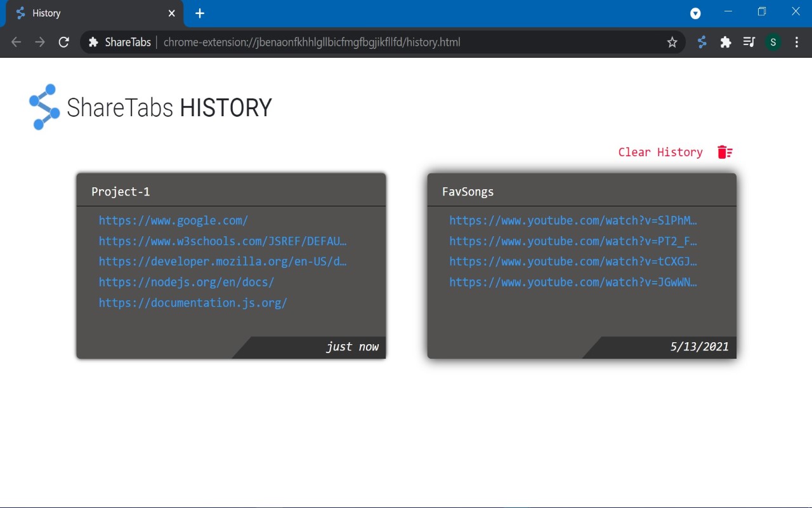
Task: Bookmark this page with the star icon
Action: coord(672,43)
